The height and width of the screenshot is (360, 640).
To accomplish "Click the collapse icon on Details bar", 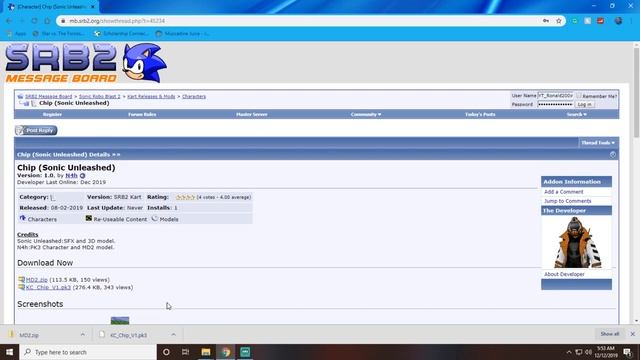I will click(613, 155).
